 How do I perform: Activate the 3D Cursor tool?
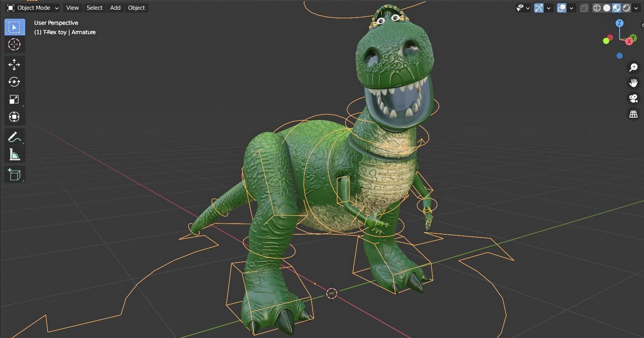coord(14,44)
